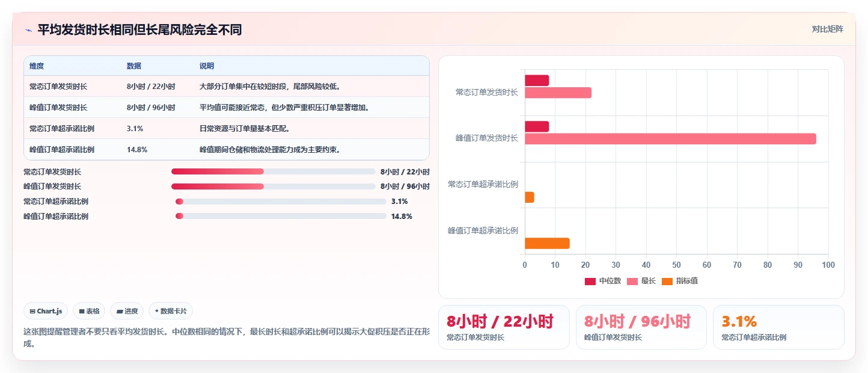Open the 3.1% data card
Viewport: 868px width, 373px height.
778,327
